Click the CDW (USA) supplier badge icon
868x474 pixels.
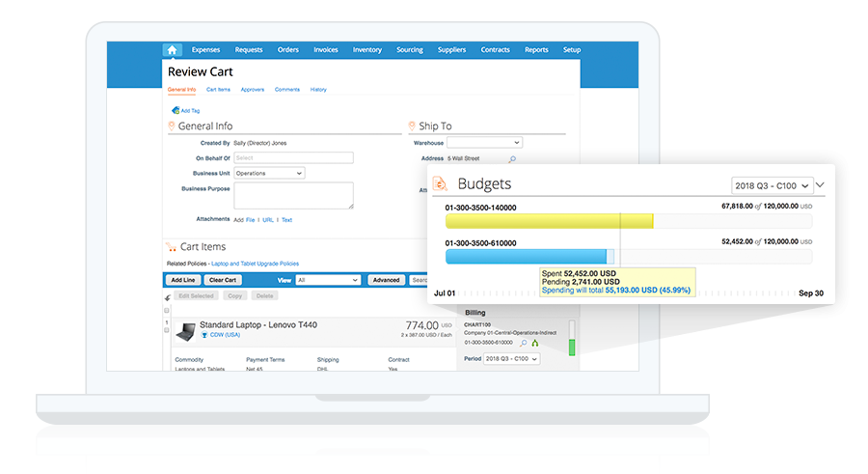point(204,336)
